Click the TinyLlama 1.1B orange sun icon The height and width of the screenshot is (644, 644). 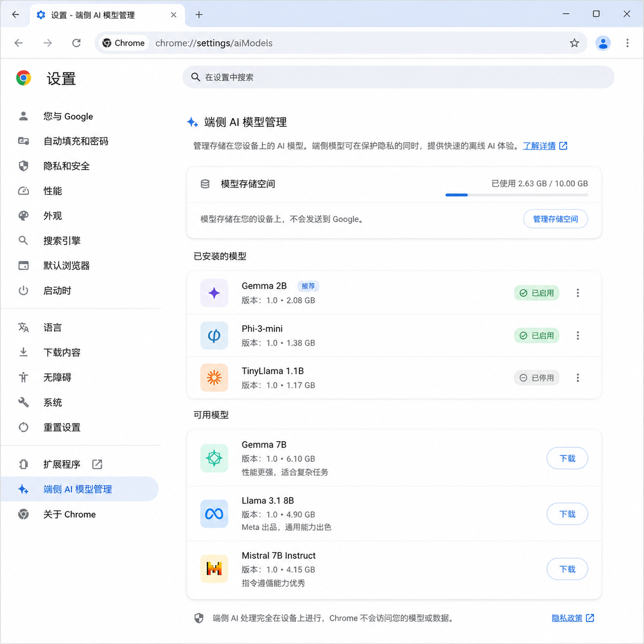tap(214, 378)
